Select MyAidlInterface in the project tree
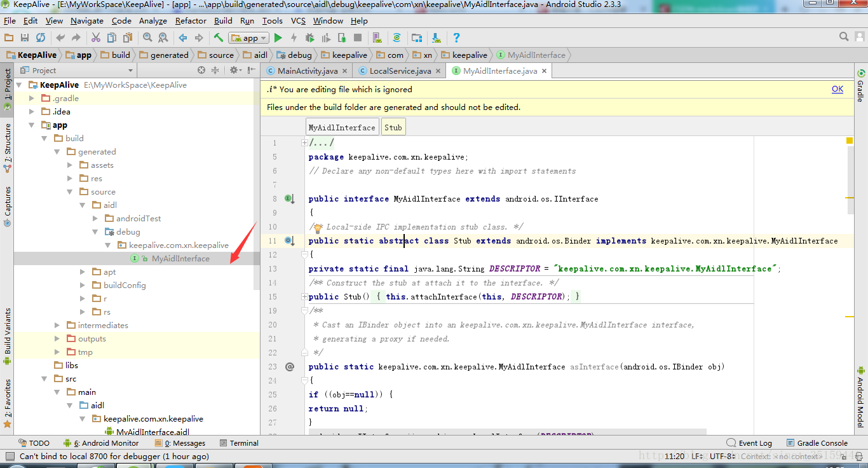868x468 pixels. tap(180, 258)
